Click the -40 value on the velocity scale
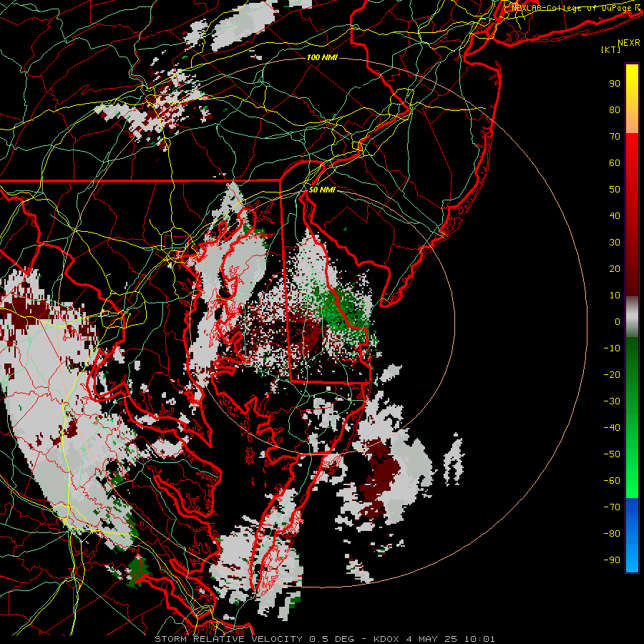Viewport: 644px width, 644px height. coord(612,428)
